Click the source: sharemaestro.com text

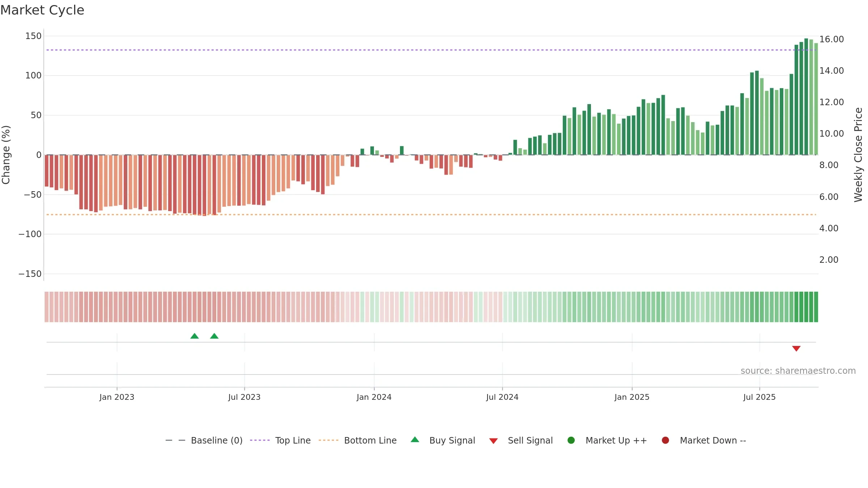(798, 371)
